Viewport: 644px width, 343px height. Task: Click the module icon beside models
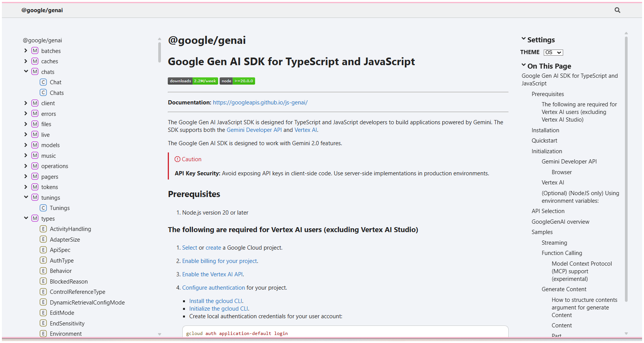tap(35, 145)
